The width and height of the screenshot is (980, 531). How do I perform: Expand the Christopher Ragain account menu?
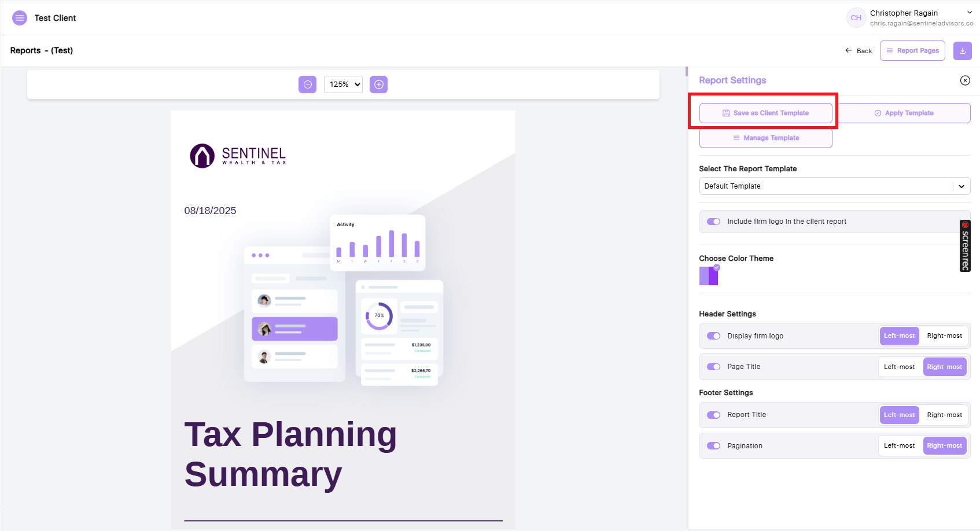969,13
